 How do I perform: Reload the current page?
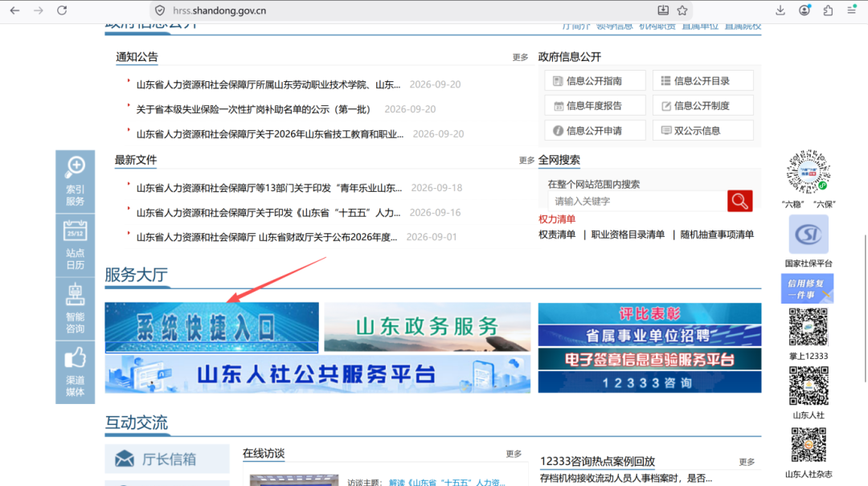pos(62,10)
